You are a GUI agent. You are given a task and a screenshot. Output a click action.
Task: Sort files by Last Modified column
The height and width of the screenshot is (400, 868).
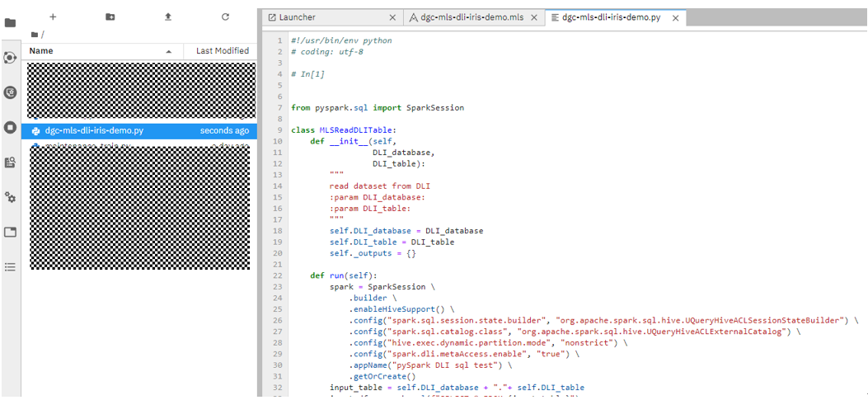tap(222, 51)
